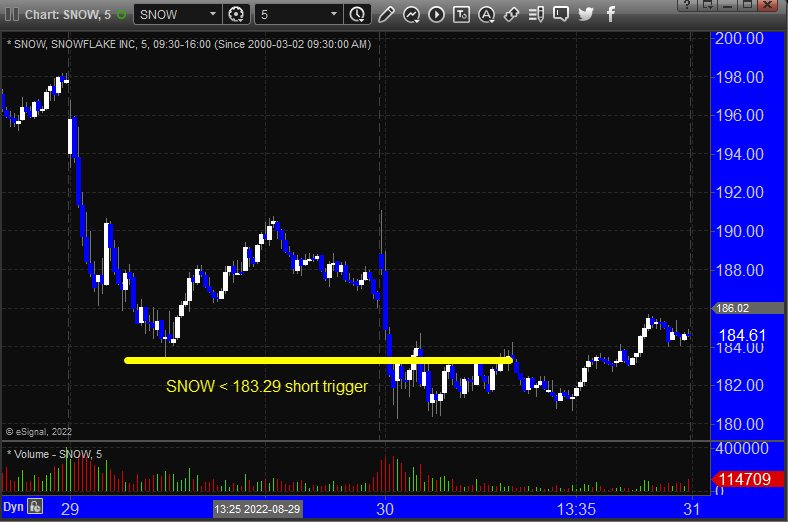The height and width of the screenshot is (522, 788).
Task: Open the studies chart-line icon
Action: point(411,15)
